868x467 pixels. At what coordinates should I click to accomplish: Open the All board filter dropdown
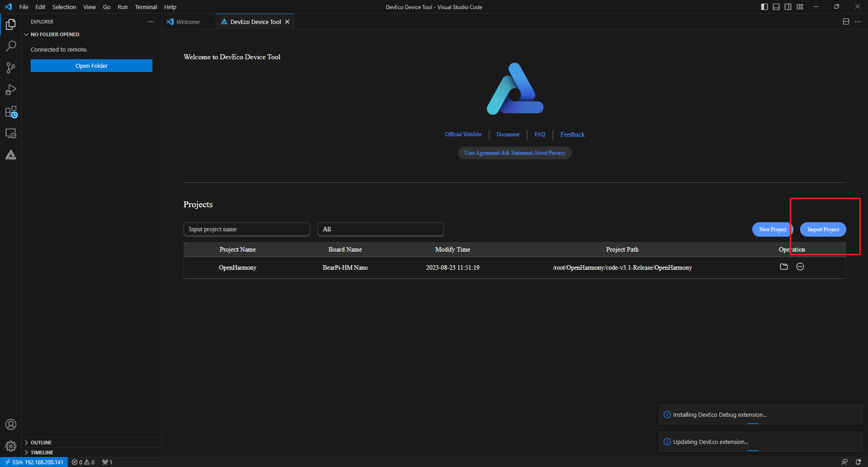click(x=381, y=229)
